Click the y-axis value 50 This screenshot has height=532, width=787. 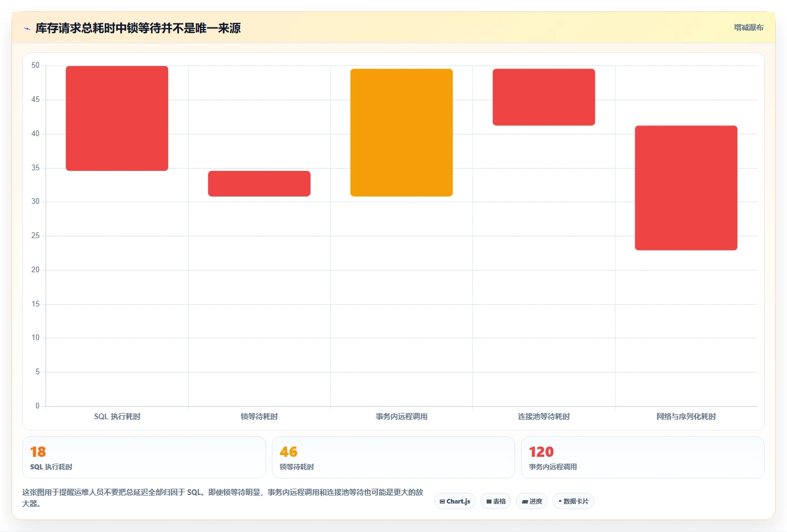coord(35,66)
